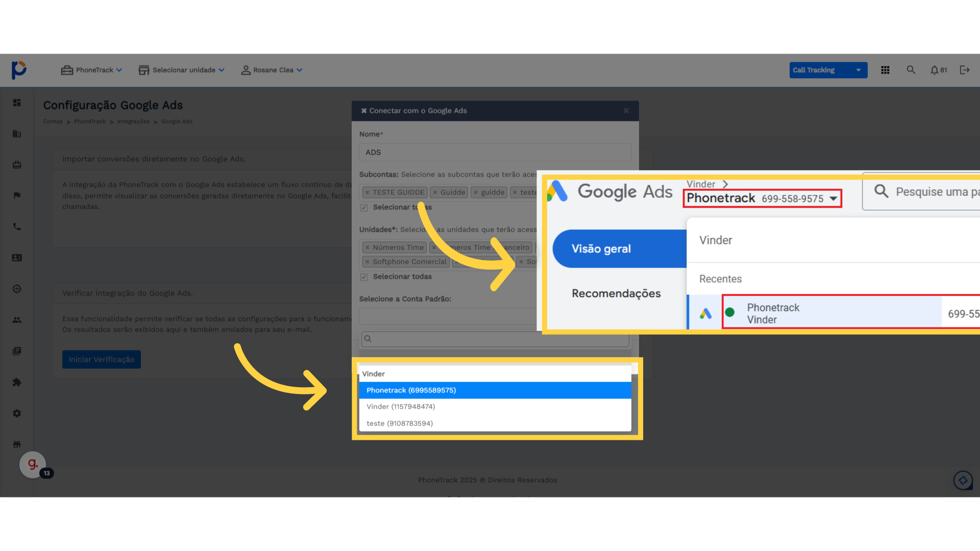Open the users group icon in the sidebar
Image resolution: width=980 pixels, height=551 pixels.
(x=17, y=320)
